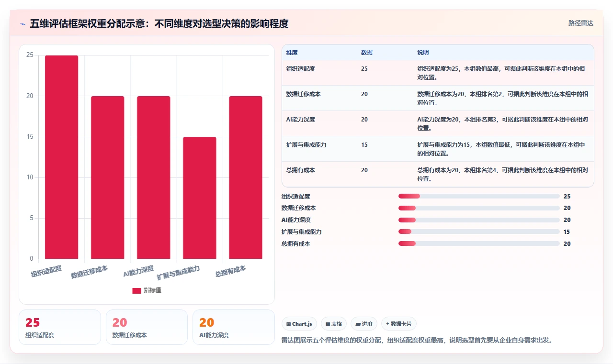The image size is (613, 364).
Task: Select the Chart.js tag chip
Action: (x=299, y=324)
